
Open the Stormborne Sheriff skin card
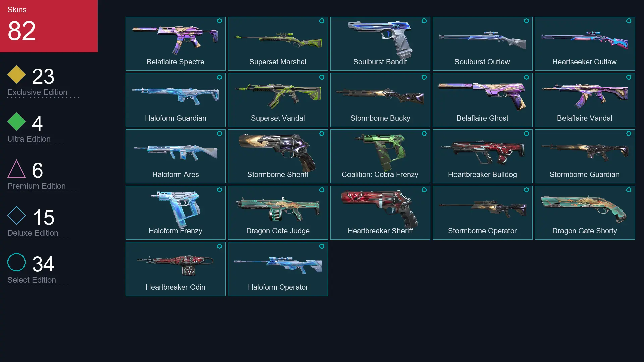tap(278, 156)
